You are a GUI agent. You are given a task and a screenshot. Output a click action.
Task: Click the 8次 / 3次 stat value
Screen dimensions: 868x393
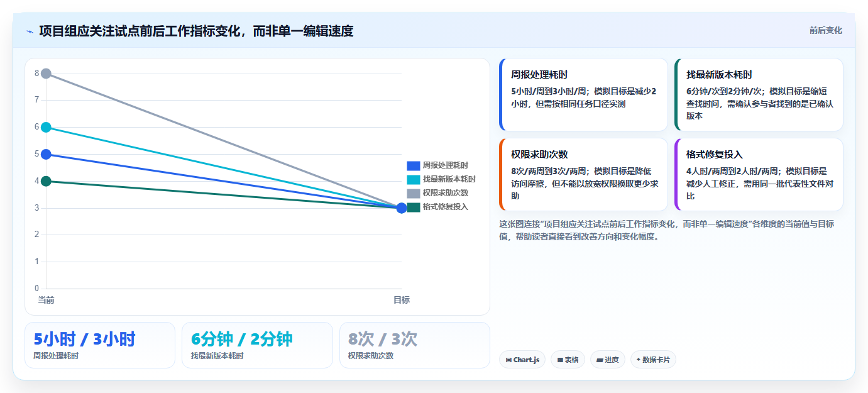pos(383,339)
